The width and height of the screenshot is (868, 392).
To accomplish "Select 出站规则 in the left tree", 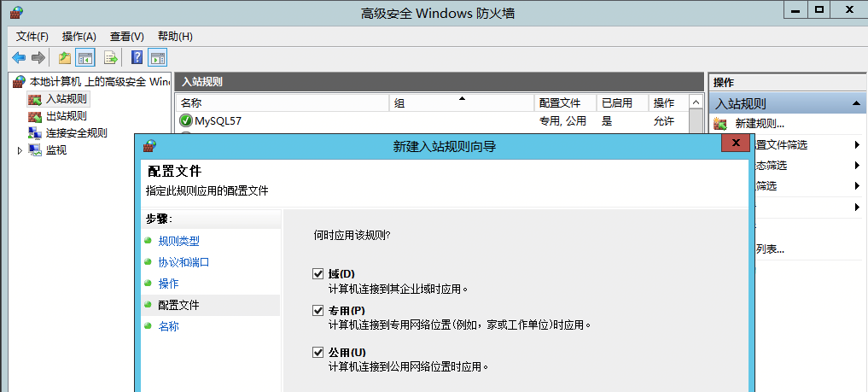I will (67, 116).
